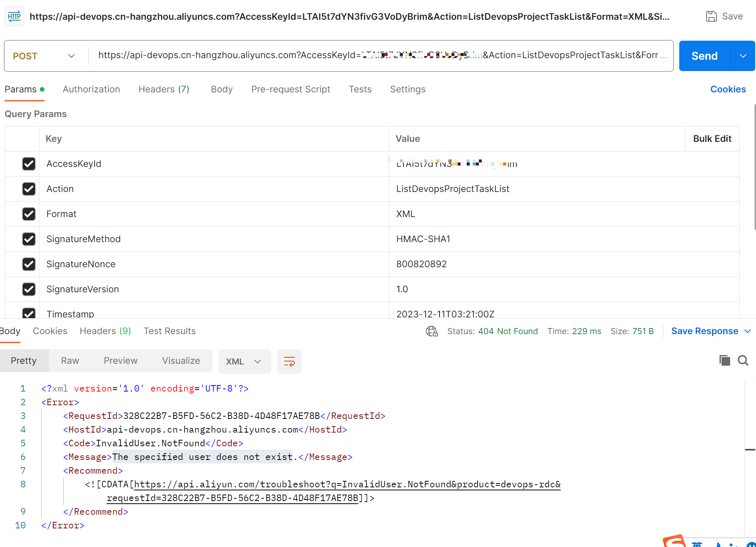Uncheck the Format parameter checkbox
This screenshot has height=547, width=756.
pos(28,214)
